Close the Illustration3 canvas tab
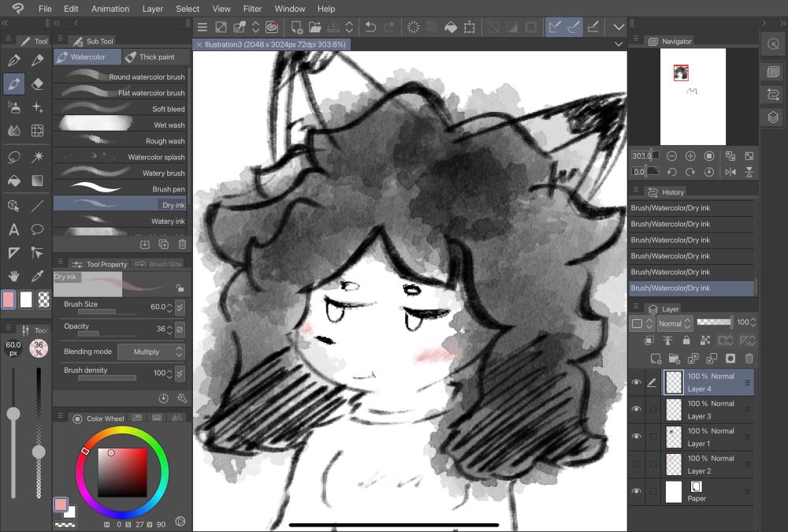The width and height of the screenshot is (788, 532). pos(199,45)
